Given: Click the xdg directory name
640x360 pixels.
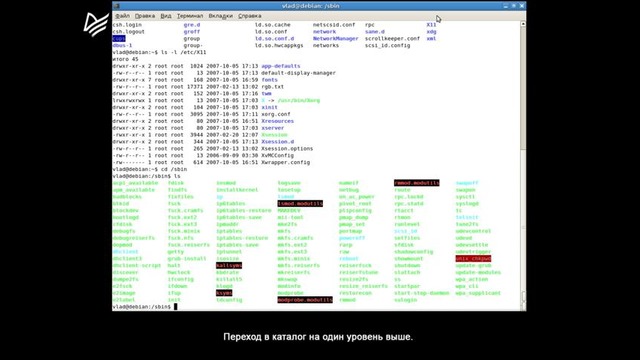Looking at the screenshot, I should point(431,31).
